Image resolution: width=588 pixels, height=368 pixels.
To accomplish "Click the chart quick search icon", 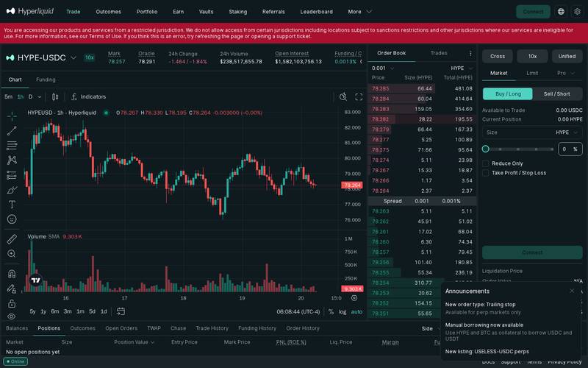I will [x=343, y=97].
